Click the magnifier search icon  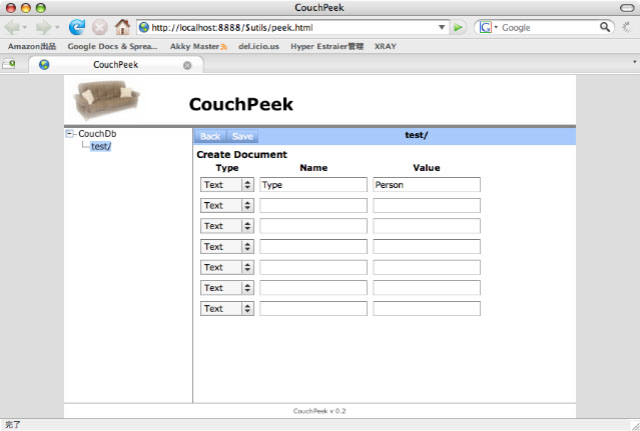coord(605,27)
